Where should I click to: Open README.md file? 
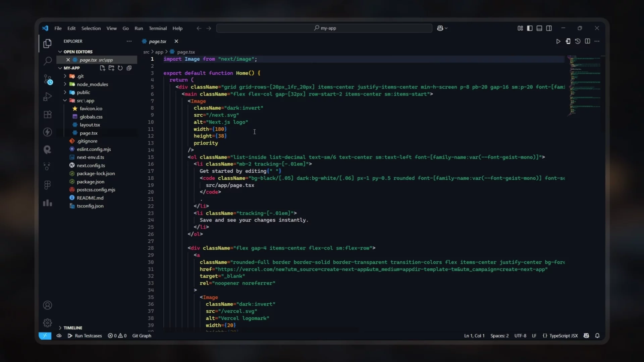click(x=90, y=198)
